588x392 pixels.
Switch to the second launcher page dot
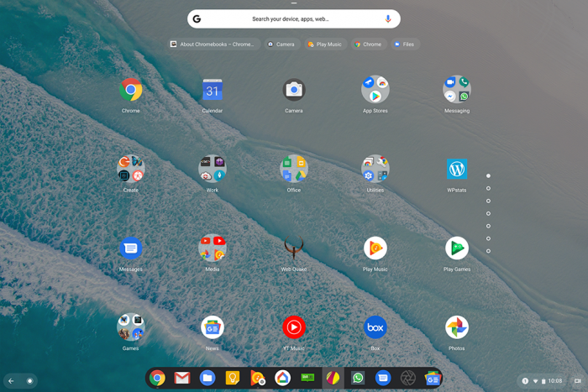click(x=488, y=188)
